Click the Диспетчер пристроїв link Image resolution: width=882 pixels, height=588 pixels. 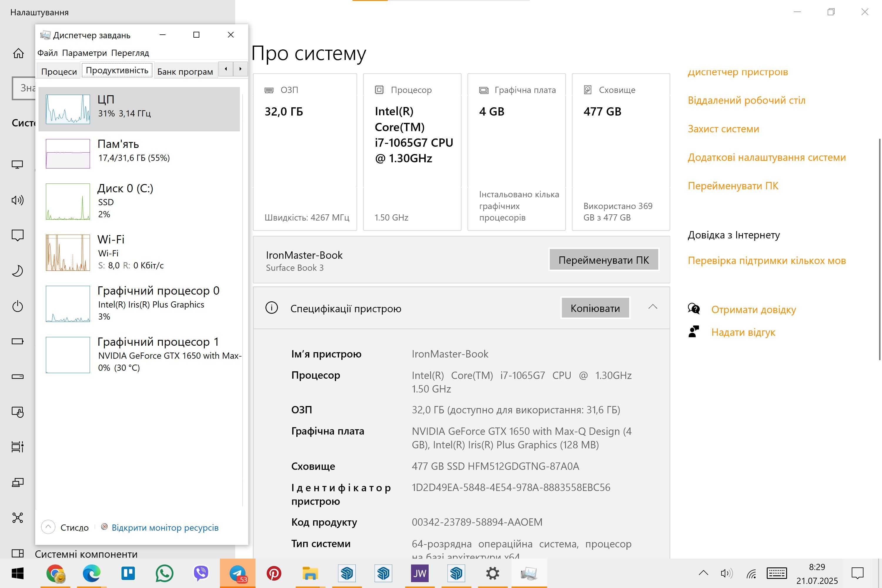click(x=738, y=72)
